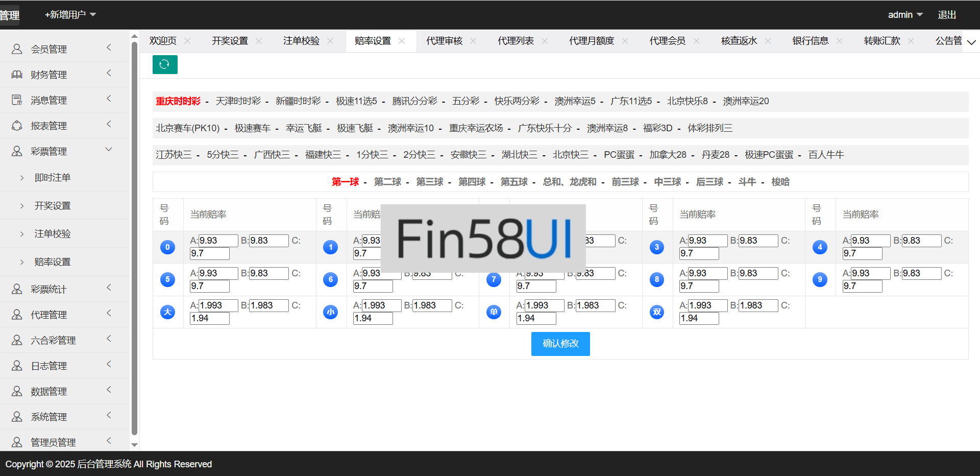Open the +新增用户 dropdown menu
980x476 pixels.
coord(70,15)
